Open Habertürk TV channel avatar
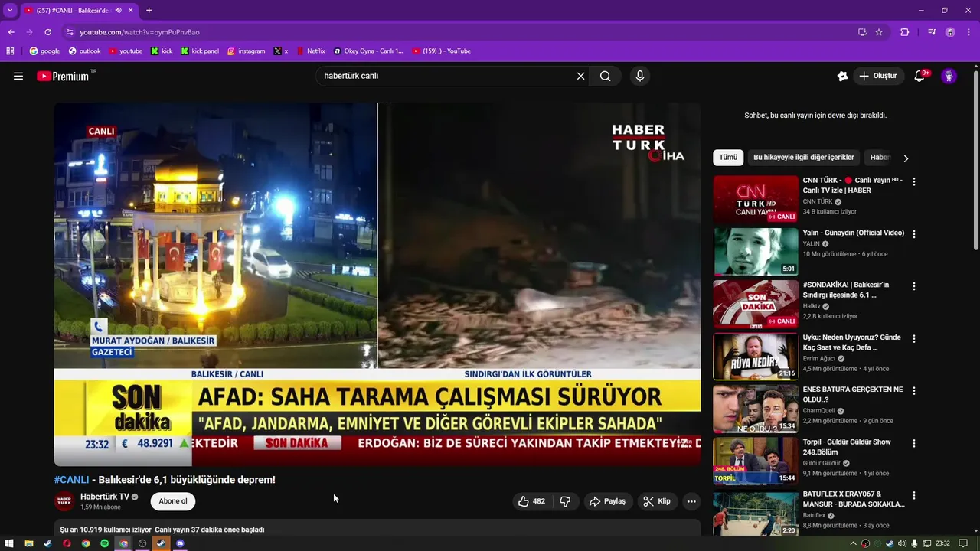The image size is (980, 551). pyautogui.click(x=64, y=501)
